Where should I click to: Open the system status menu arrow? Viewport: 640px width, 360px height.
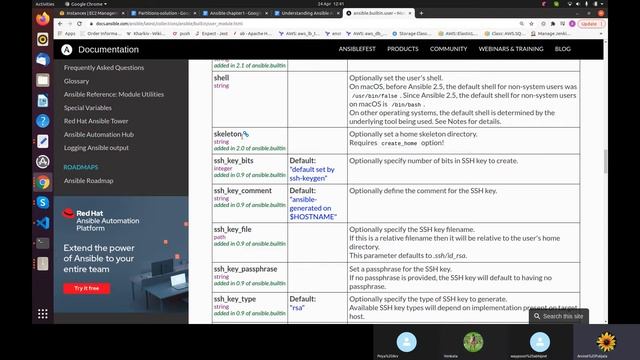pos(602,4)
